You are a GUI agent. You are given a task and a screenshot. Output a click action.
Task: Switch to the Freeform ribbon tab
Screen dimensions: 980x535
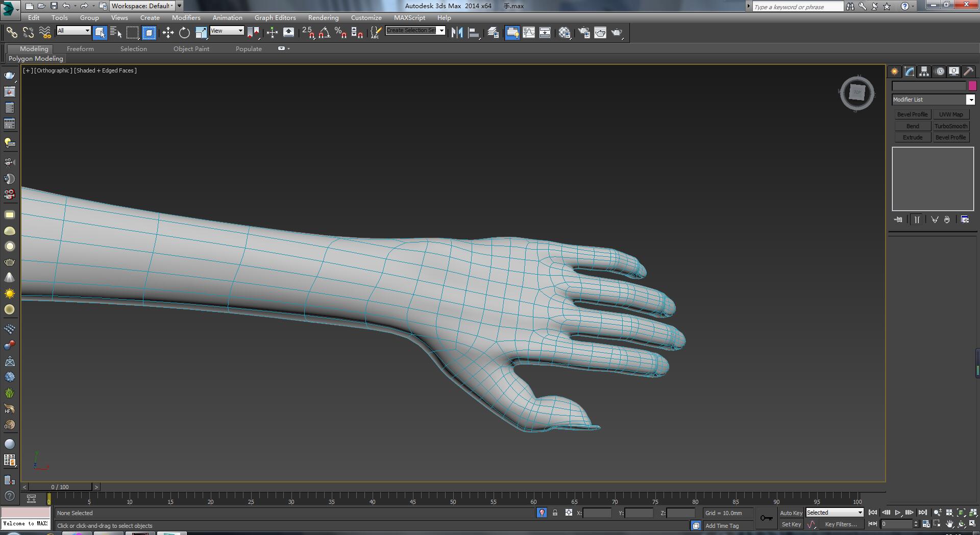tap(80, 48)
